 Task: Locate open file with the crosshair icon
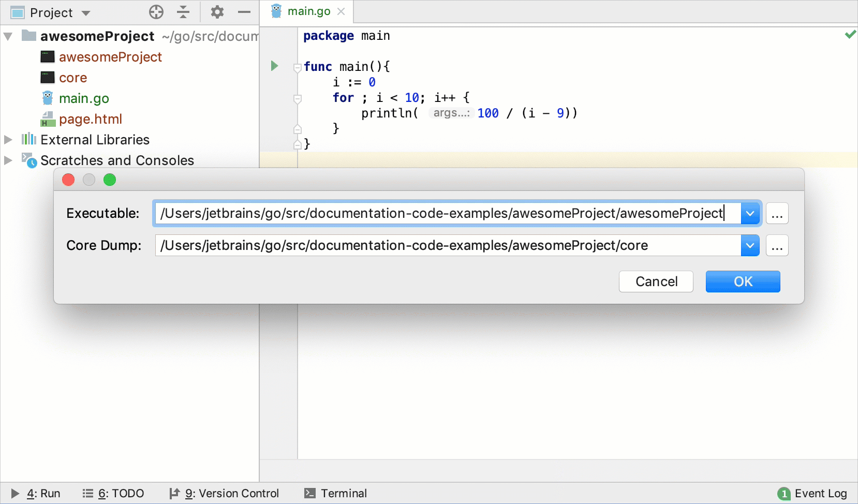[x=156, y=12]
